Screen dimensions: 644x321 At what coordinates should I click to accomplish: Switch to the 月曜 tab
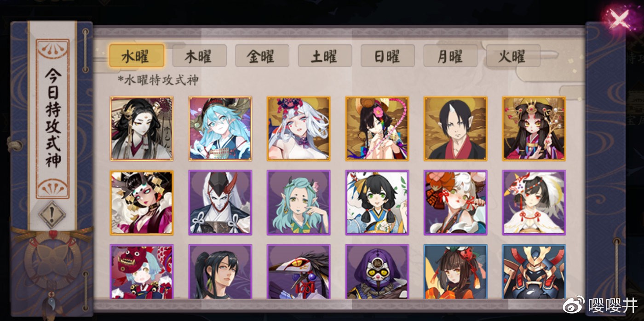(x=450, y=56)
